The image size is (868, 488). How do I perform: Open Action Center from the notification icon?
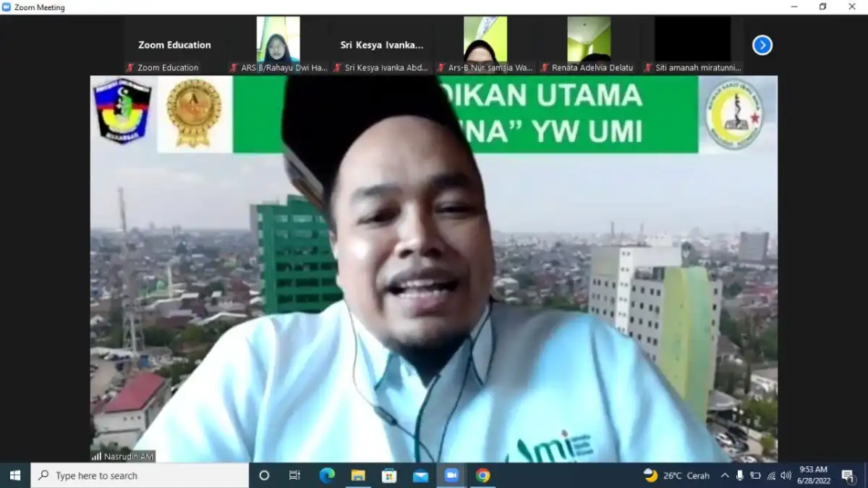coord(849,476)
